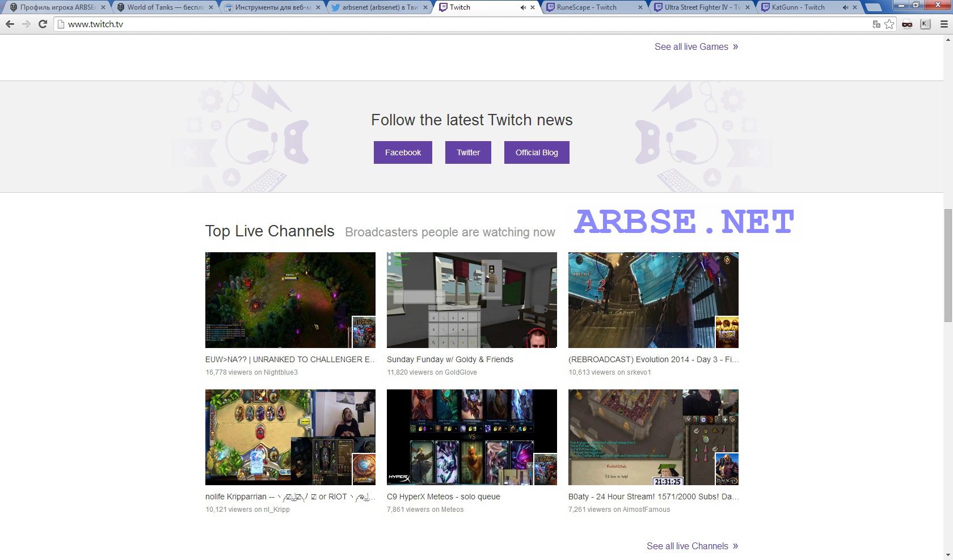
Task: Close the World of Tanks tab
Action: coord(211,7)
